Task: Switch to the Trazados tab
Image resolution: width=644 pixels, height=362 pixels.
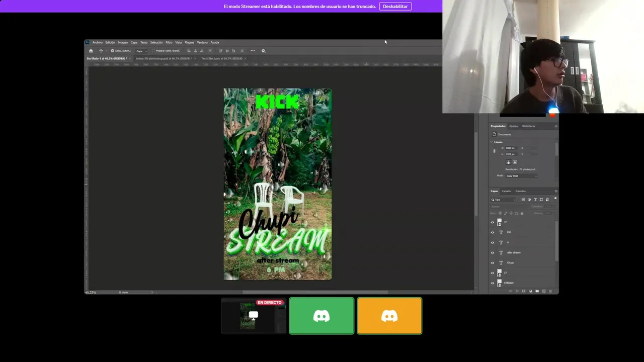Action: (520, 191)
